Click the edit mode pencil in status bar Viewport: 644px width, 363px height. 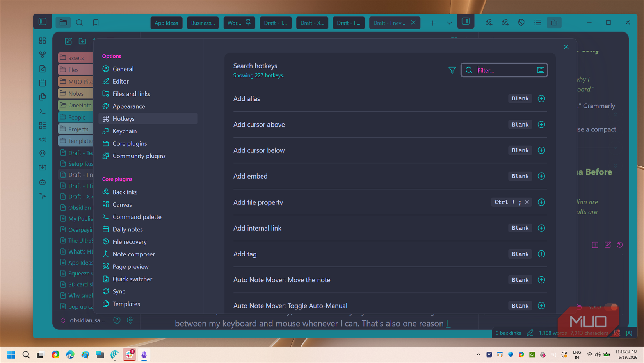coord(530,333)
